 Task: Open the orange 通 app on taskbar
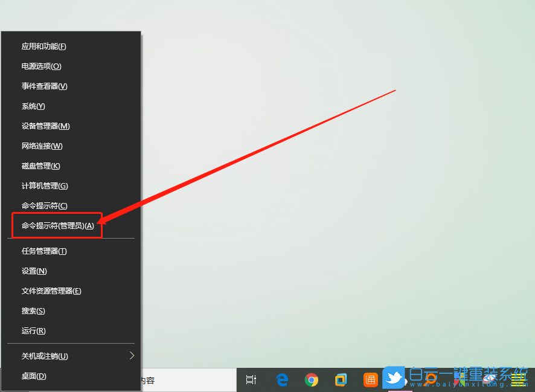(x=370, y=380)
